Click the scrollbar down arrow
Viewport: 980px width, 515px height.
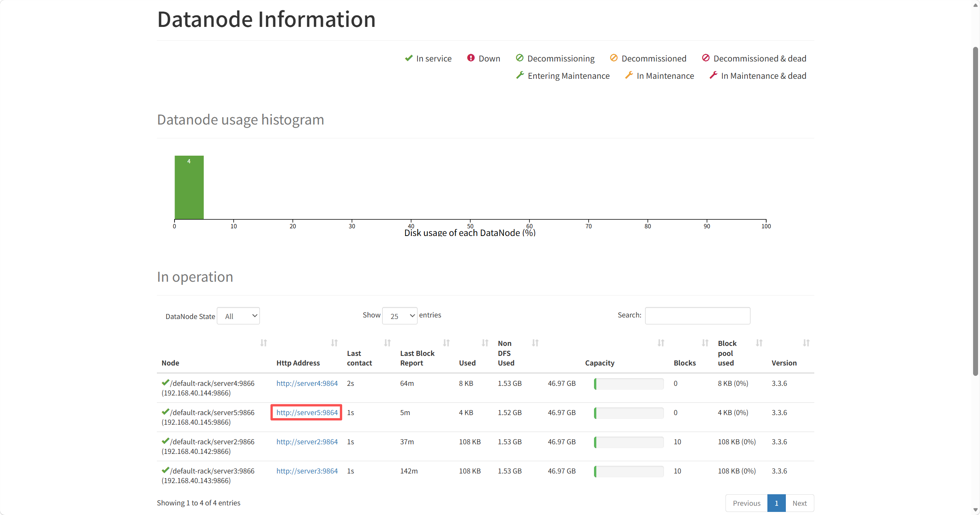[x=975, y=510]
